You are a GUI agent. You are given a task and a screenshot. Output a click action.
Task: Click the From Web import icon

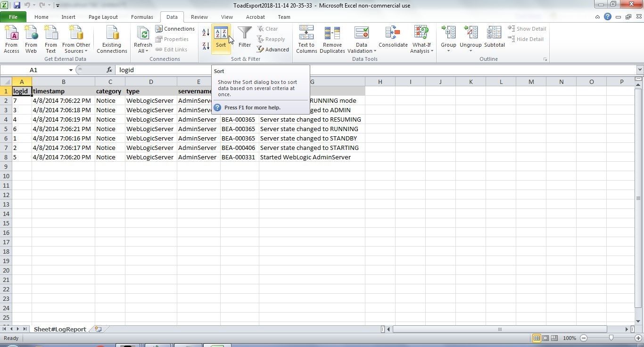31,40
